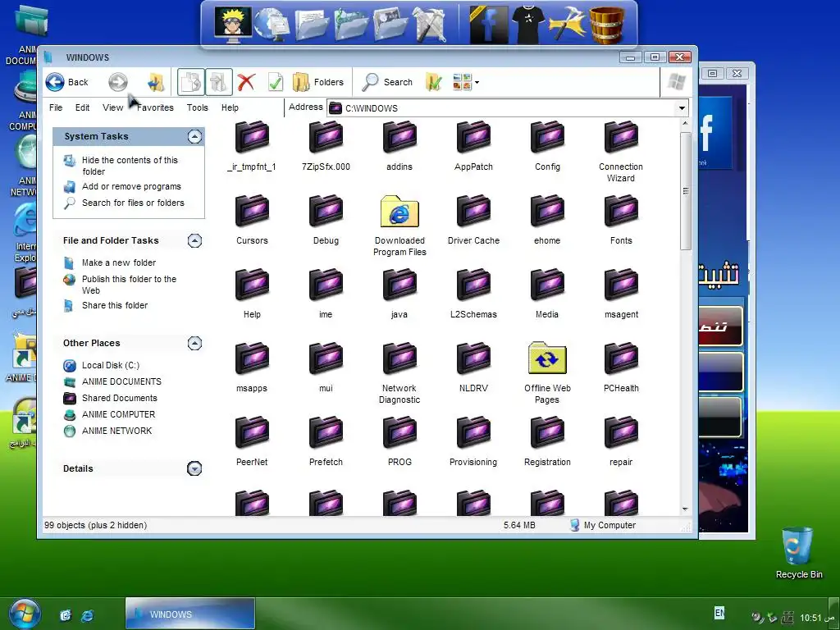Open the Views dropdown arrow
This screenshot has width=840, height=630.
477,83
